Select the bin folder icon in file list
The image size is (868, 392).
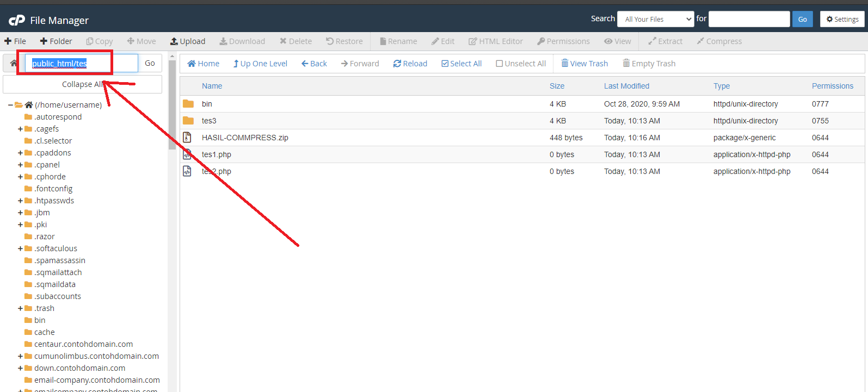point(188,104)
